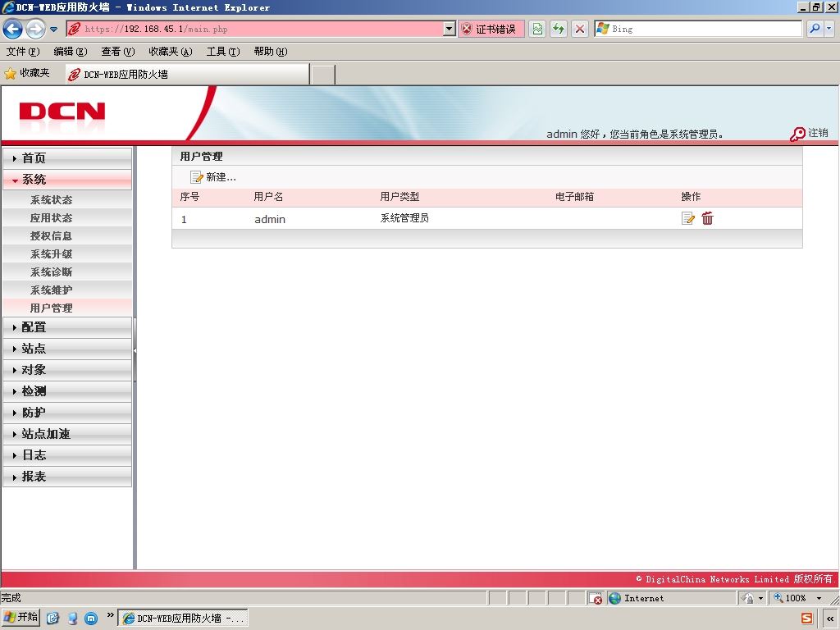Open the 查看 menu
The image size is (840, 630).
(x=118, y=52)
